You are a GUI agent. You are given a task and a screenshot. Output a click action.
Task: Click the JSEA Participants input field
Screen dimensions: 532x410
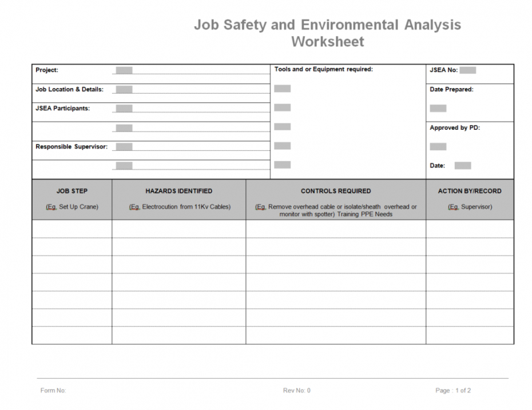[123, 108]
